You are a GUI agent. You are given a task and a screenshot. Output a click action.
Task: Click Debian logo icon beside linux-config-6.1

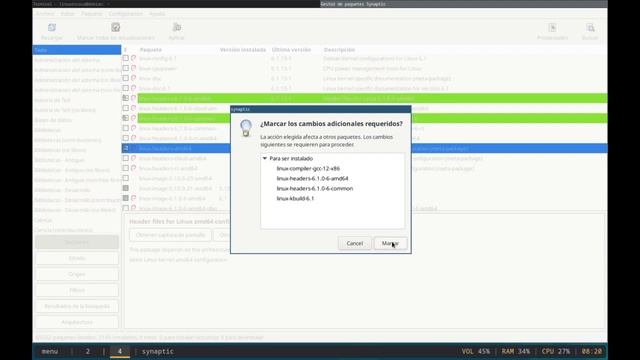(x=133, y=58)
